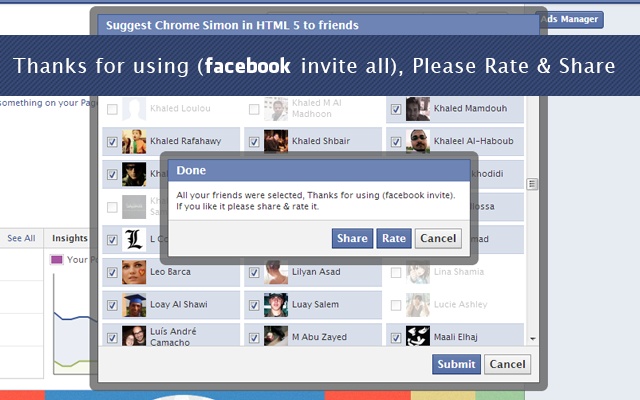Select the name Khaled Rafahawy

(x=186, y=141)
